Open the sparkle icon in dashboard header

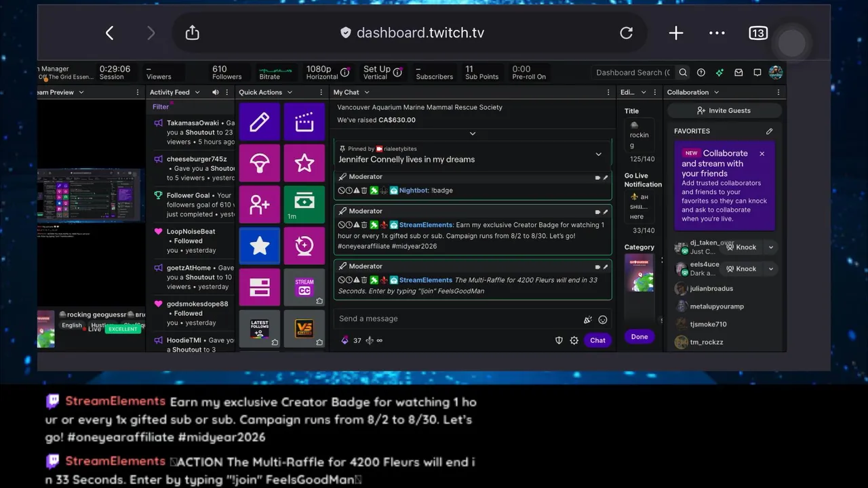click(x=719, y=73)
